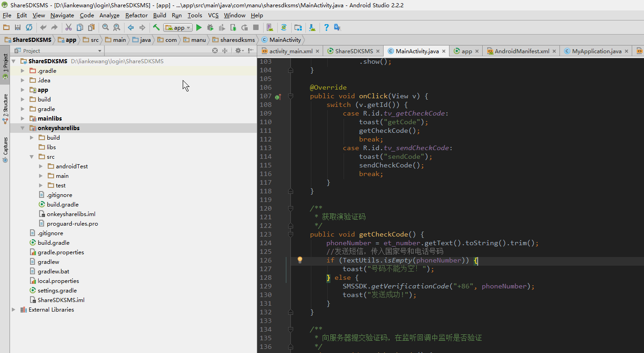The width and height of the screenshot is (644, 353).
Task: Expand External Libraries node
Action: 14,310
